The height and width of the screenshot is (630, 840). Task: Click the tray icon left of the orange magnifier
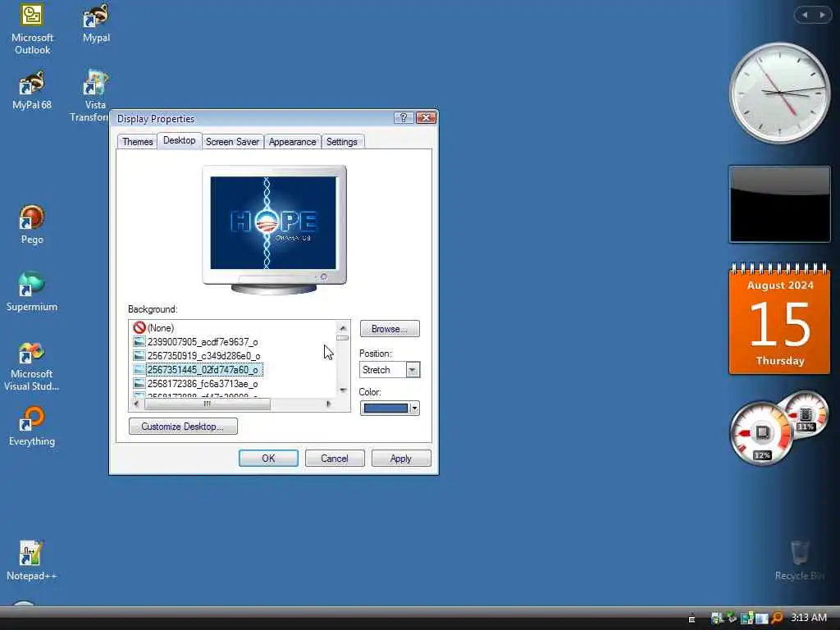coord(762,619)
